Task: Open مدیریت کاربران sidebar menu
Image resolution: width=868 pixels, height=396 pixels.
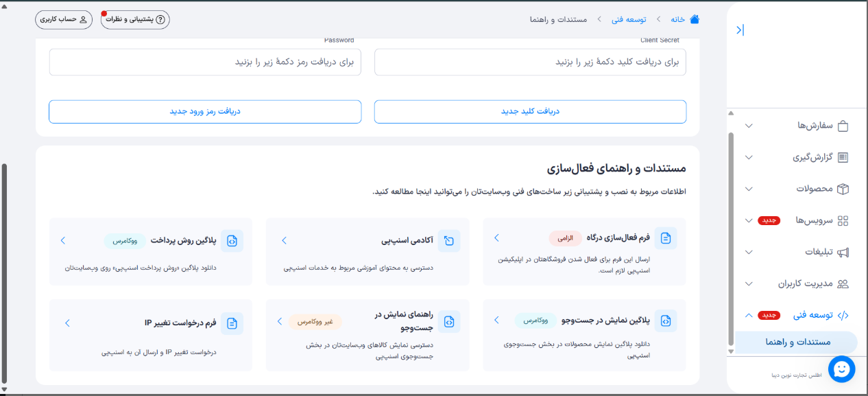Action: coord(796,283)
